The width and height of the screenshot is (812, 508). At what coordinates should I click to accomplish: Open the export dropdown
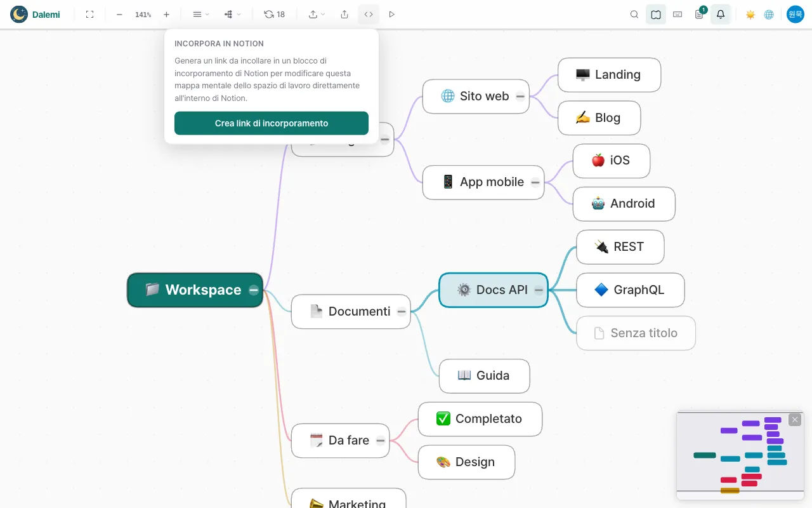point(317,14)
